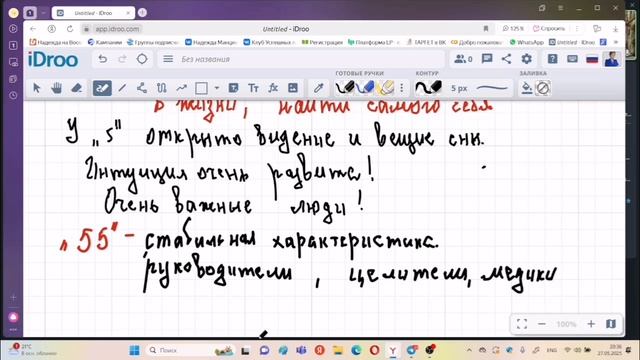Switch to the 'Untitled - iDroo' tab
This screenshot has height=360, width=640.
click(93, 13)
